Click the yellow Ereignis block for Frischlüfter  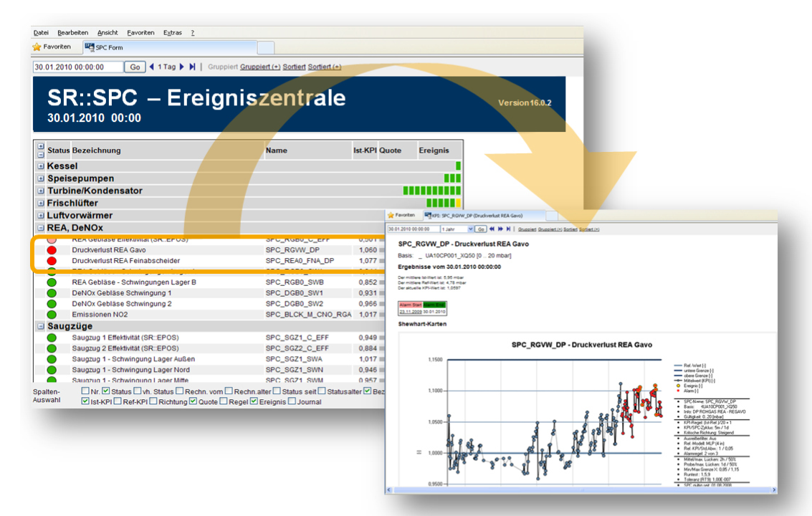(x=458, y=203)
